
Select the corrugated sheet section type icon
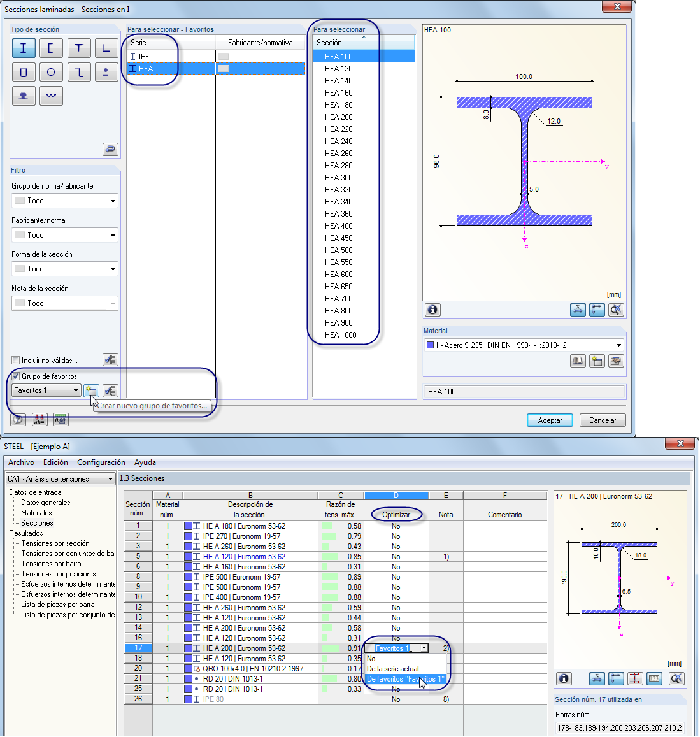coord(51,96)
